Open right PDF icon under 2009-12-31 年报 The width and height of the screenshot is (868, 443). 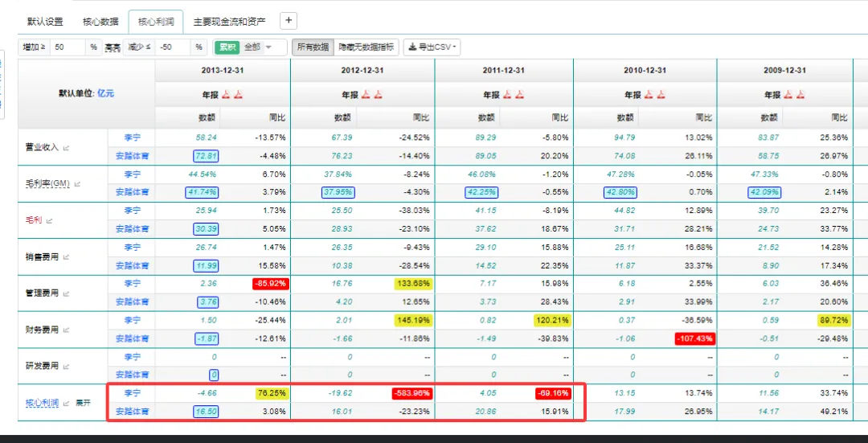click(799, 95)
